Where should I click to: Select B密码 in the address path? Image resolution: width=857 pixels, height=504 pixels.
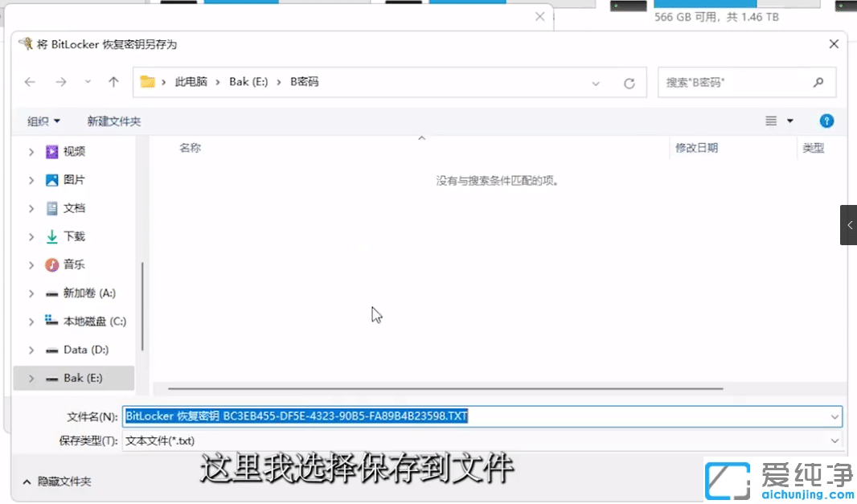(305, 82)
